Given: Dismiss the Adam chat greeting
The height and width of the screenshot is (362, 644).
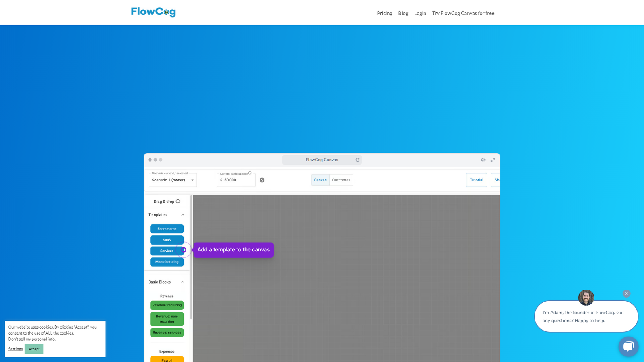Looking at the screenshot, I should click(x=626, y=294).
